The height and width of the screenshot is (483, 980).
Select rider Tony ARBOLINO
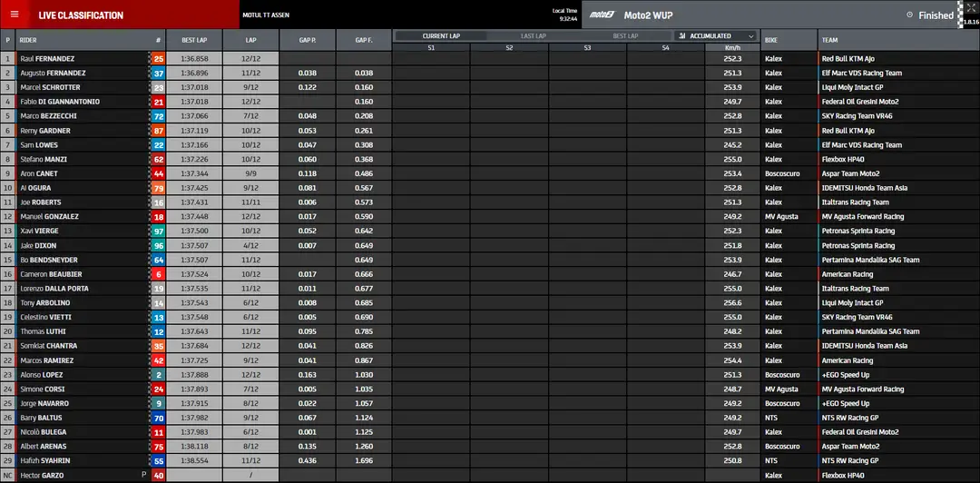[45, 303]
